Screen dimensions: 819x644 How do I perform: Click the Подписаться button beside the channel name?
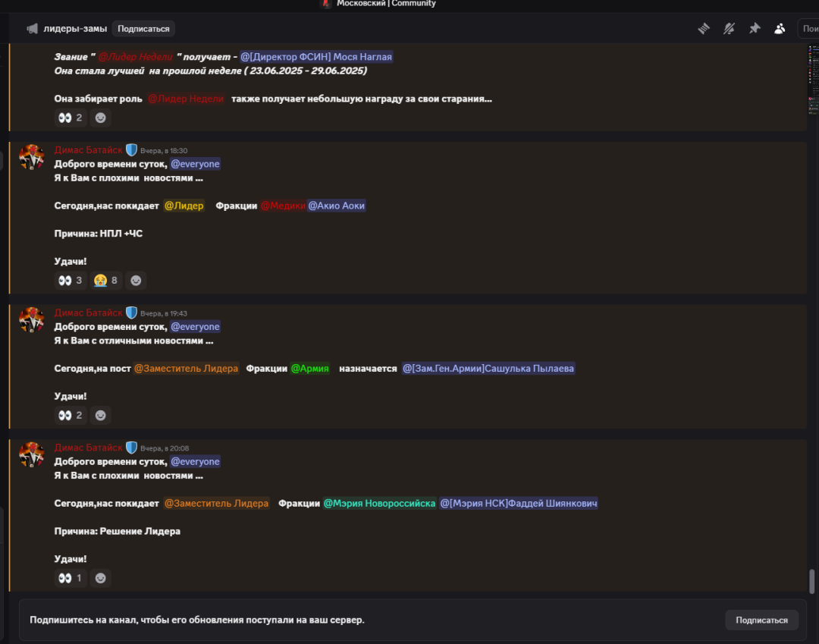(143, 29)
